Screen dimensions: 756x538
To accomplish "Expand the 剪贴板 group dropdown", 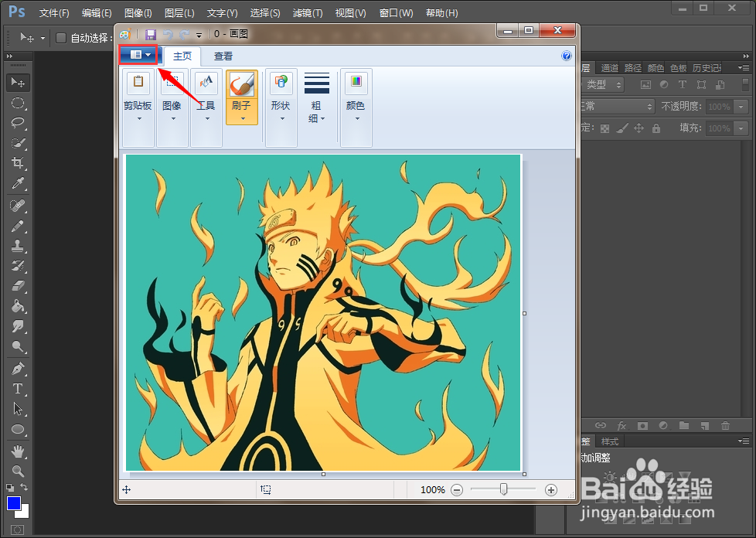I will coord(139,118).
